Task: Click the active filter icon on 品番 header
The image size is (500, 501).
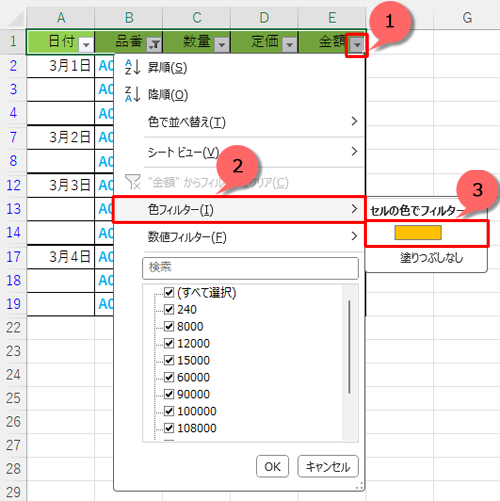Action: point(154,44)
